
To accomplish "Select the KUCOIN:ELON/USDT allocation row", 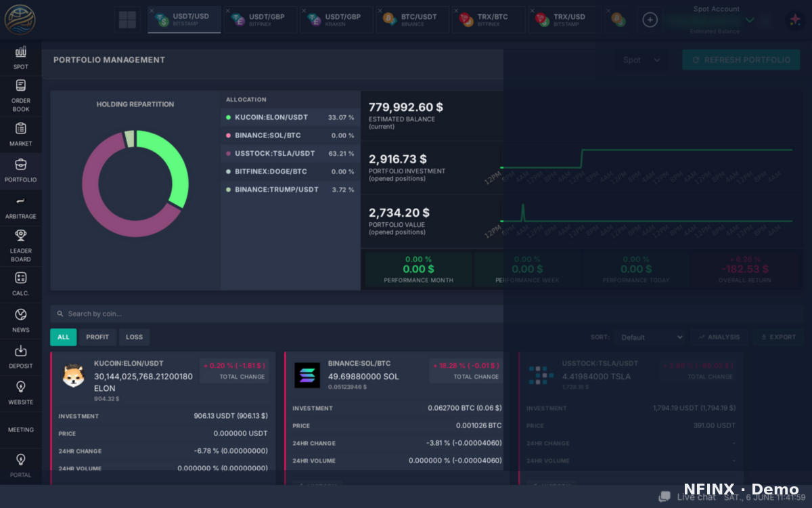I will [290, 117].
